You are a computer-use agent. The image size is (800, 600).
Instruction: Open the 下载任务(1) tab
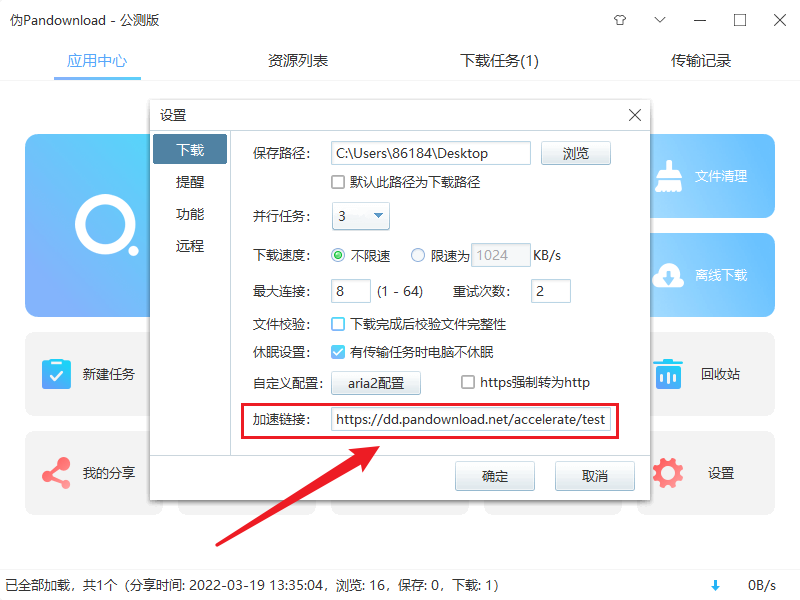pos(499,61)
